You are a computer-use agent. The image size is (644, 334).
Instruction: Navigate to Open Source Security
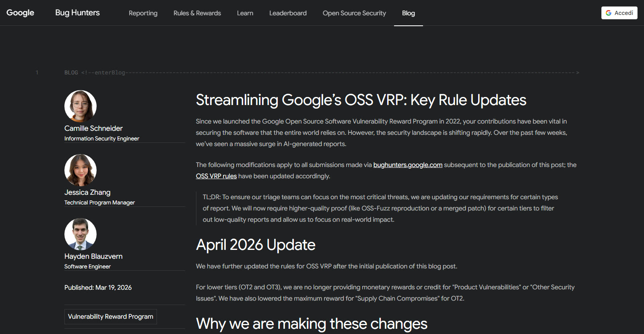[x=354, y=13]
